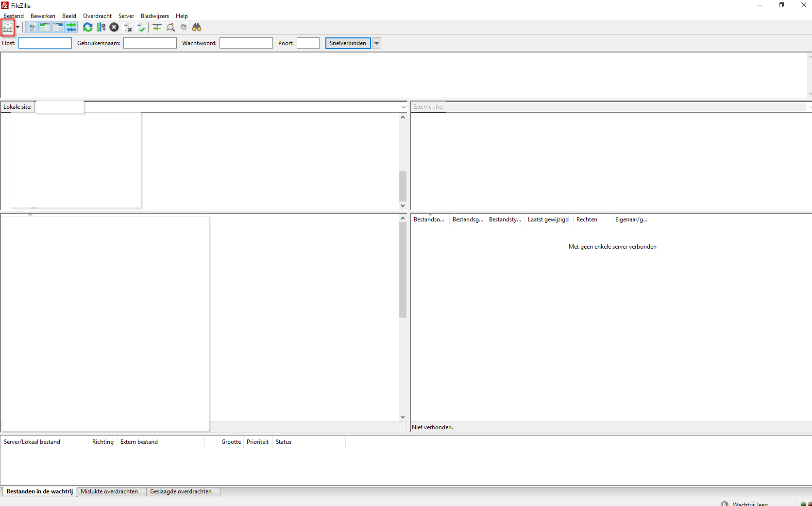Open the Overdracht menu
Image resolution: width=812 pixels, height=506 pixels.
tap(97, 16)
